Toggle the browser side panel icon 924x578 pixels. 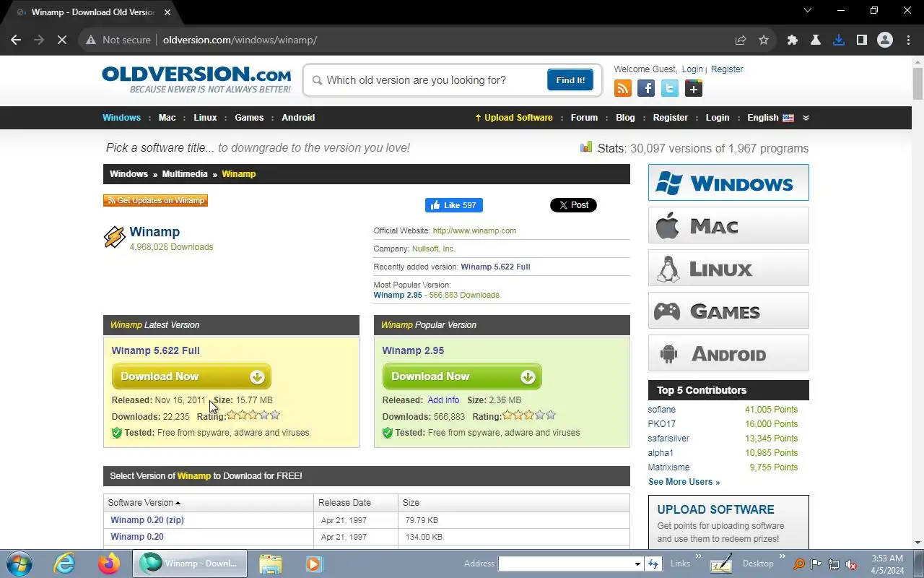862,40
